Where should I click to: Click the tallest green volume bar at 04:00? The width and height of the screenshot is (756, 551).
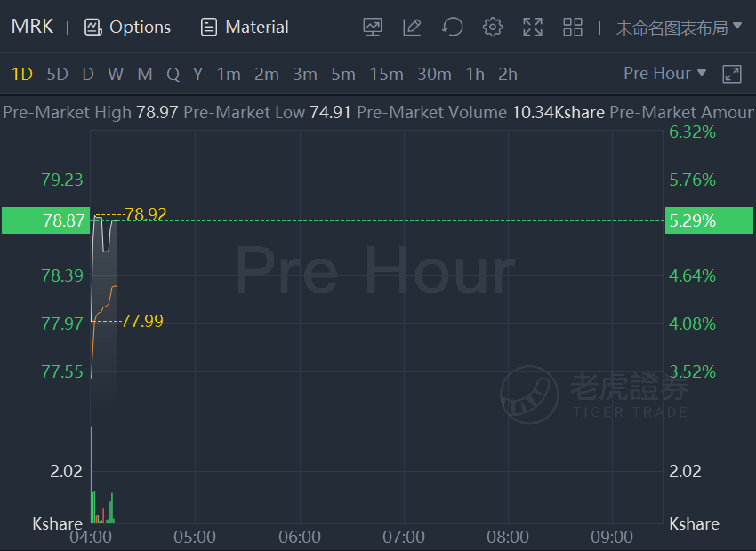tap(91, 475)
